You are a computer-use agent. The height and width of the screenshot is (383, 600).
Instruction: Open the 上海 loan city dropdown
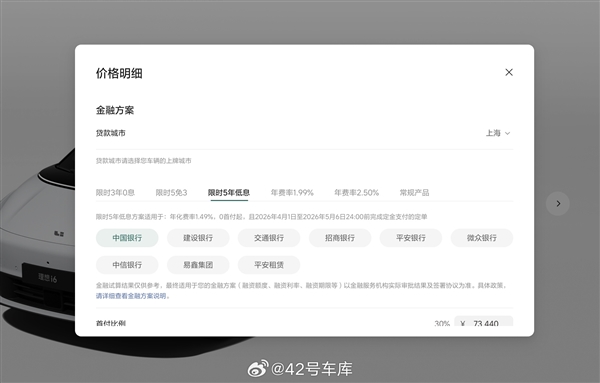(x=498, y=133)
